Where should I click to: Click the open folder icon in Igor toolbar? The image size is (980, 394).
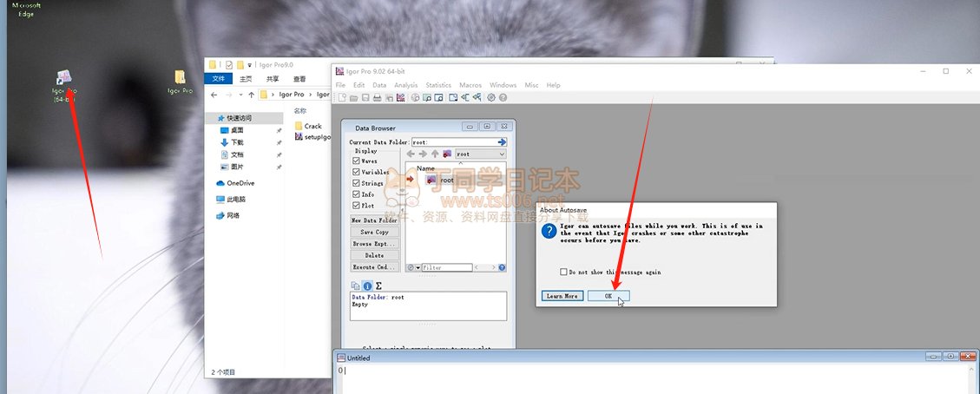pos(354,98)
